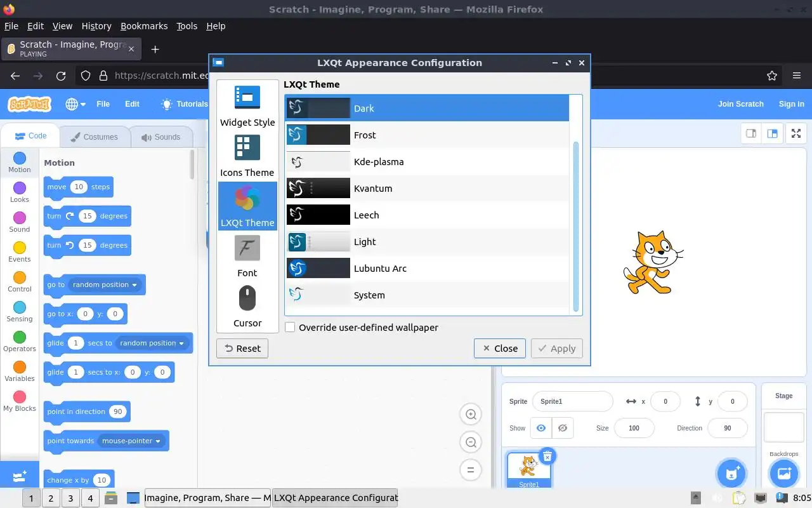Open Widget Style settings page
This screenshot has height=508, width=812.
click(x=247, y=106)
